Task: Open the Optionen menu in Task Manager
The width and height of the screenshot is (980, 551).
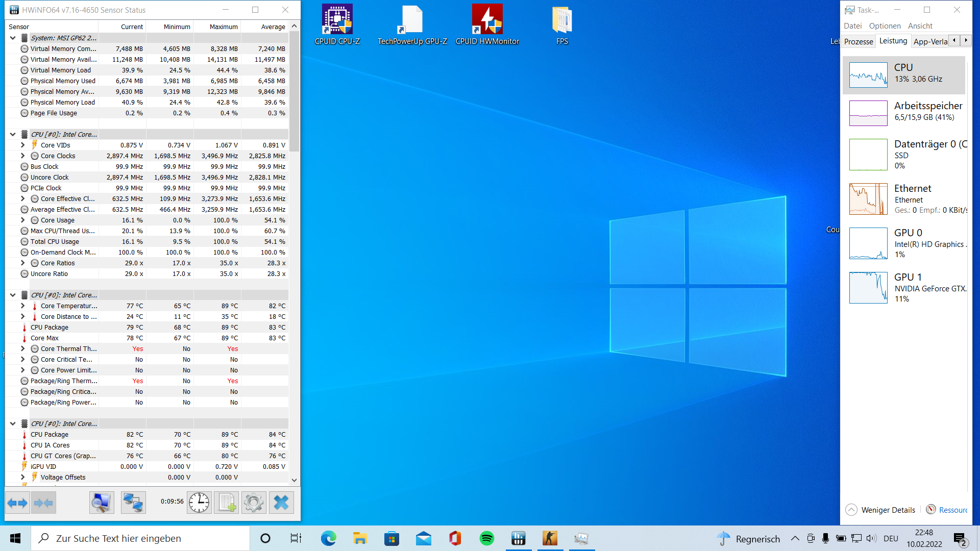Action: point(885,26)
